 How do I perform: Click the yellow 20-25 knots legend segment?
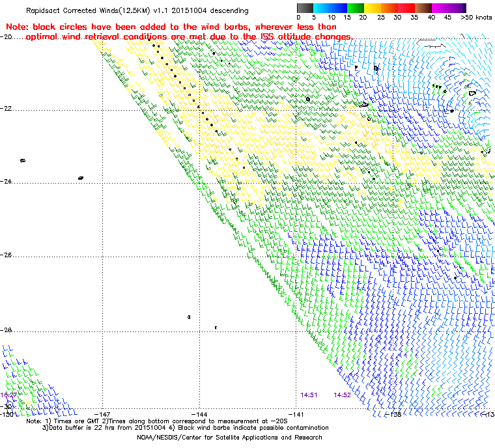click(x=373, y=8)
